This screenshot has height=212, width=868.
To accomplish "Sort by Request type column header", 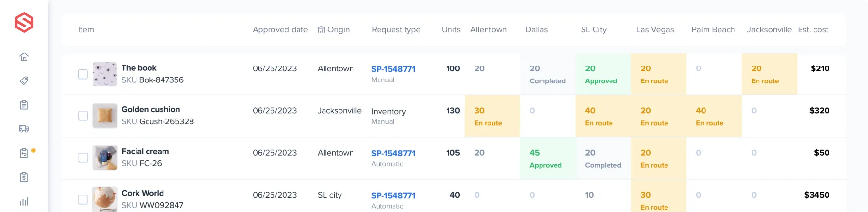I will (396, 29).
